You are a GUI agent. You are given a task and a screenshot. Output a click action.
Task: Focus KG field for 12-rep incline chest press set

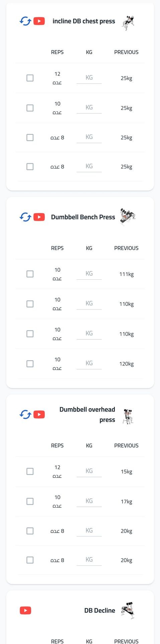tap(89, 78)
